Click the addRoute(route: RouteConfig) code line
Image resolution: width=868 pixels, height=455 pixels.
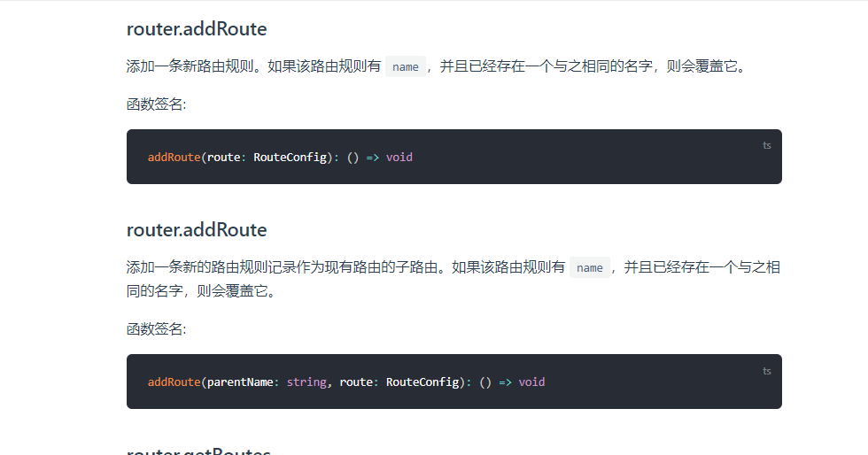click(280, 158)
